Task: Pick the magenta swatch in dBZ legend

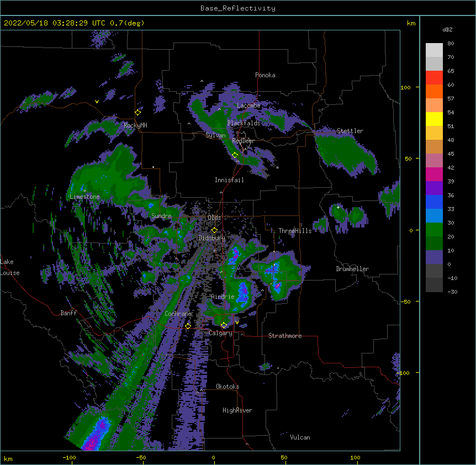Action: click(434, 174)
